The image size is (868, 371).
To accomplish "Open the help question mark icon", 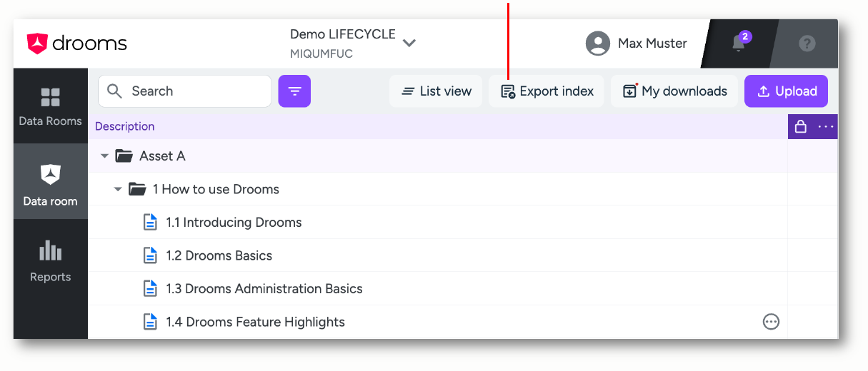I will [807, 44].
